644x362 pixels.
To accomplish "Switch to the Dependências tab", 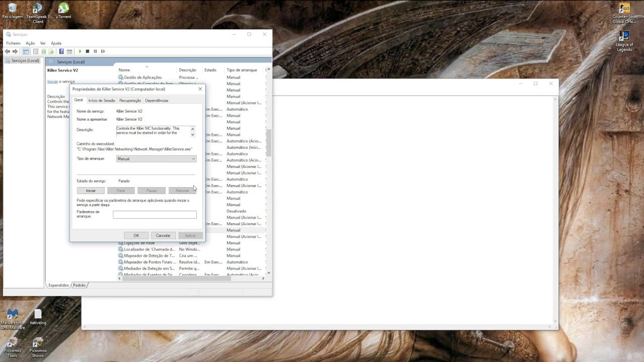I will click(156, 101).
